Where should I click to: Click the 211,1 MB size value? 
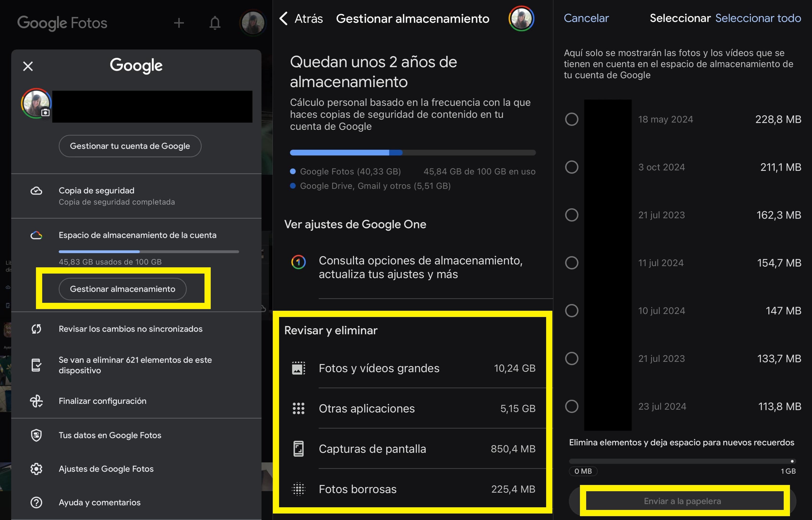tap(780, 167)
